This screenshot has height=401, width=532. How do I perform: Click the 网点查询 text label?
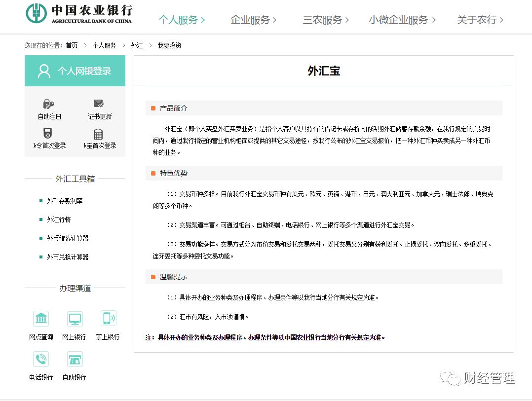41,337
